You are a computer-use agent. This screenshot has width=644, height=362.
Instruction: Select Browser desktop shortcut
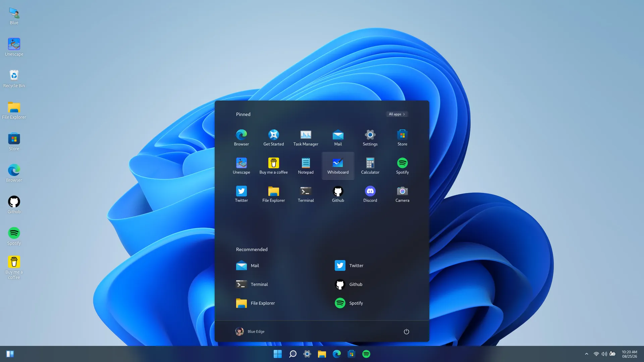click(14, 173)
